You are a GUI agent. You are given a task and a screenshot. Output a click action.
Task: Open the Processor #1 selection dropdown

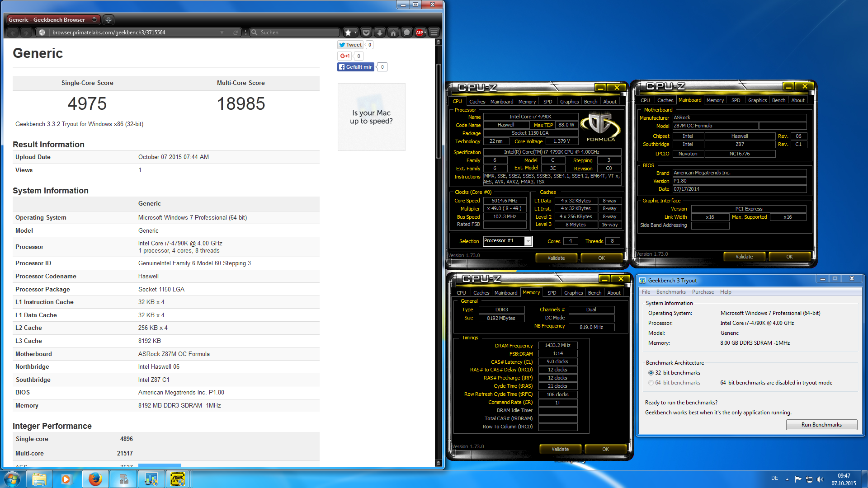tap(528, 241)
